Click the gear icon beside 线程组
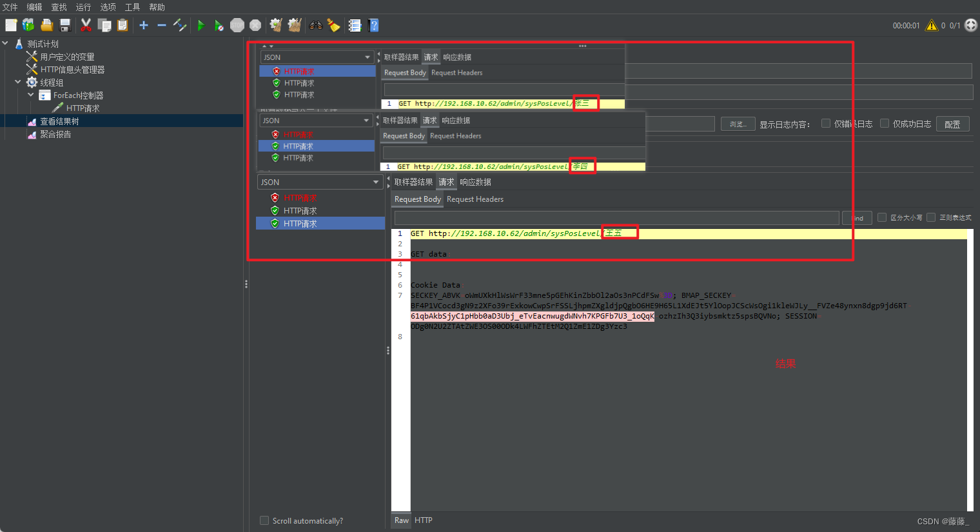This screenshot has width=980, height=532. click(32, 82)
